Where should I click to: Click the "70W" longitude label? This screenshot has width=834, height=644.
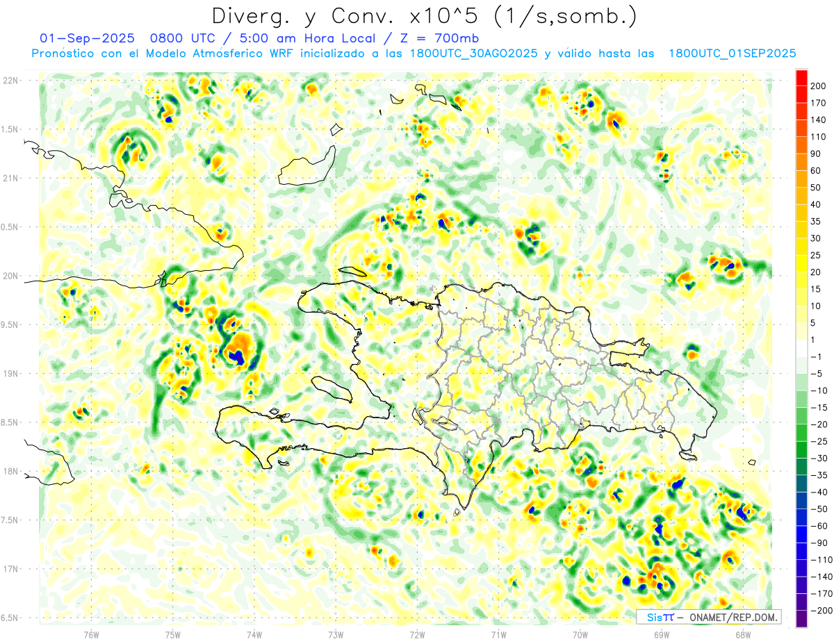point(580,634)
